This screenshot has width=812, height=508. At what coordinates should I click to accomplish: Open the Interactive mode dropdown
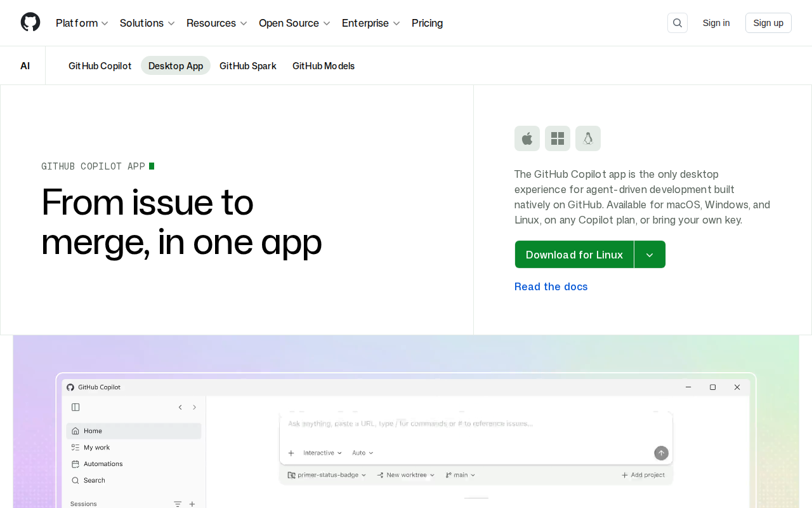(x=322, y=453)
